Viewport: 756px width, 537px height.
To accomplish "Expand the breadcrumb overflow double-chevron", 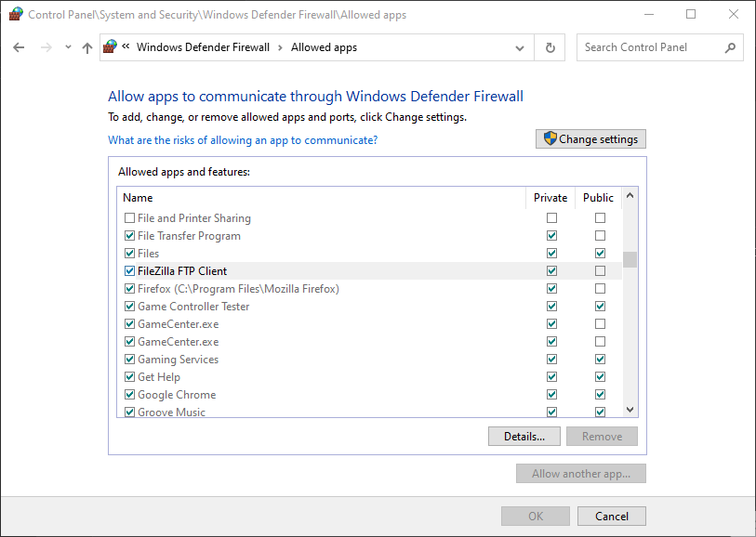I will tap(126, 46).
